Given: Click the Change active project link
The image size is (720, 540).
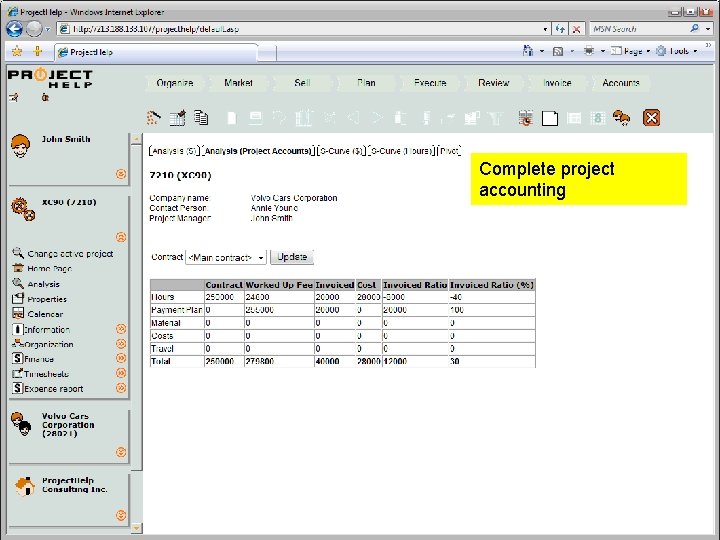Looking at the screenshot, I should point(70,253).
